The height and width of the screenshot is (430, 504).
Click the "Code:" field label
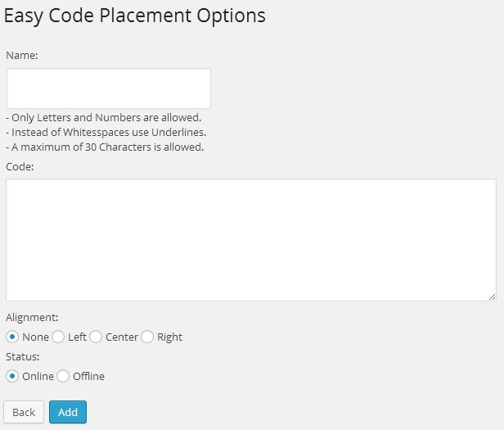coord(20,167)
